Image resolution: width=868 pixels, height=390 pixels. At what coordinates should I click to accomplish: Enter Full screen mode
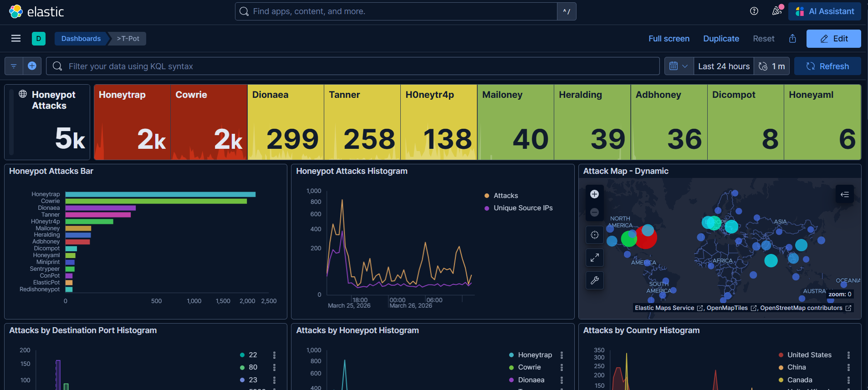(669, 39)
